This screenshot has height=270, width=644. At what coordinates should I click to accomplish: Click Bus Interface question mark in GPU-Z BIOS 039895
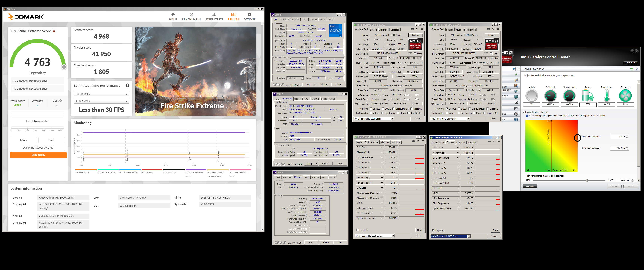[498, 63]
